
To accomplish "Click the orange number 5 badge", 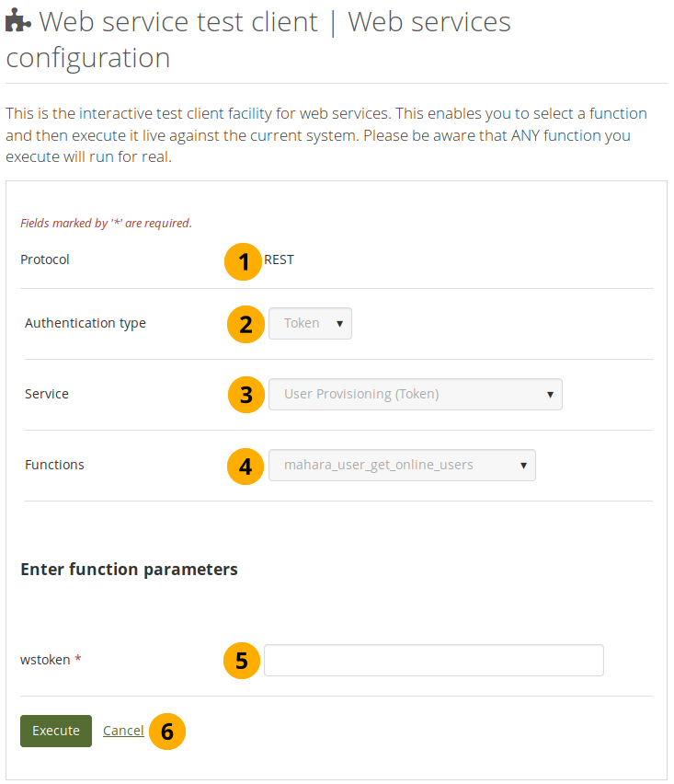I will click(242, 661).
